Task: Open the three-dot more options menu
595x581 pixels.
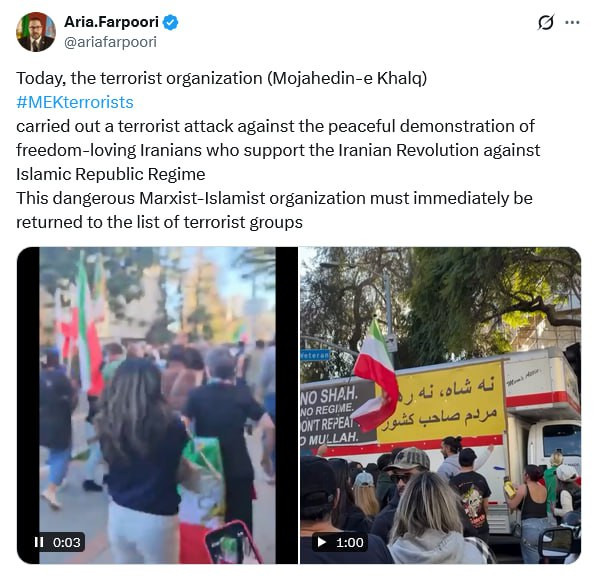Action: [x=572, y=22]
